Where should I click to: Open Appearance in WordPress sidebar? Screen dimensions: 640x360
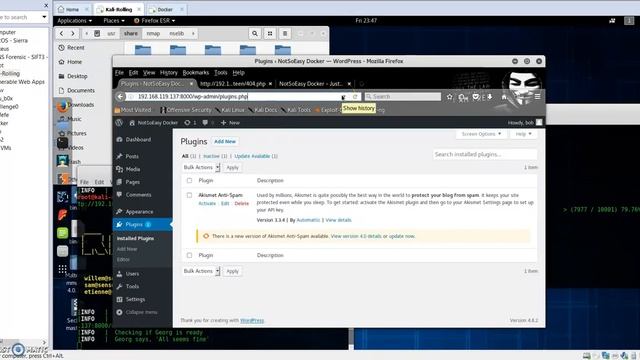[x=139, y=212]
